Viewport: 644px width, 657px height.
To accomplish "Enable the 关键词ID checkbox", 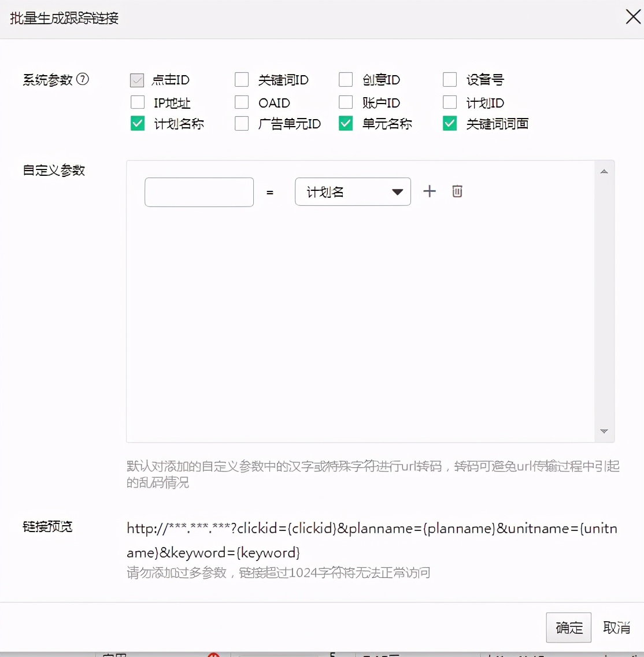I will (241, 80).
